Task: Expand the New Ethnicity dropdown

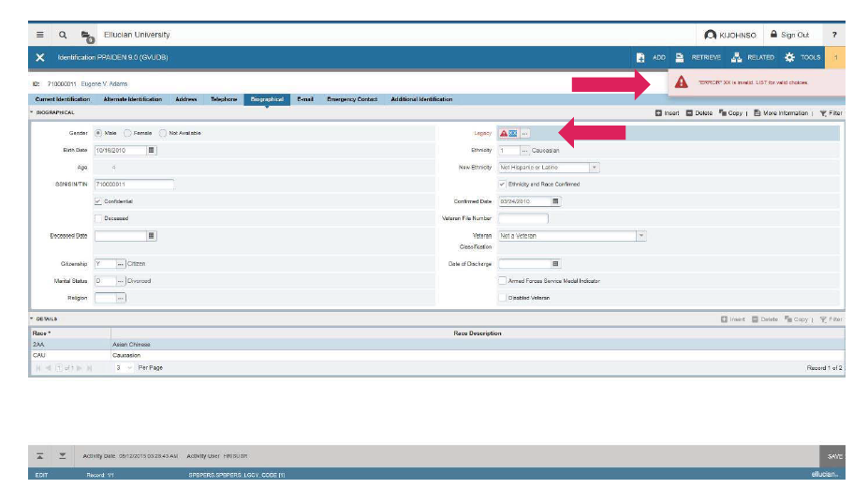Action: point(595,168)
